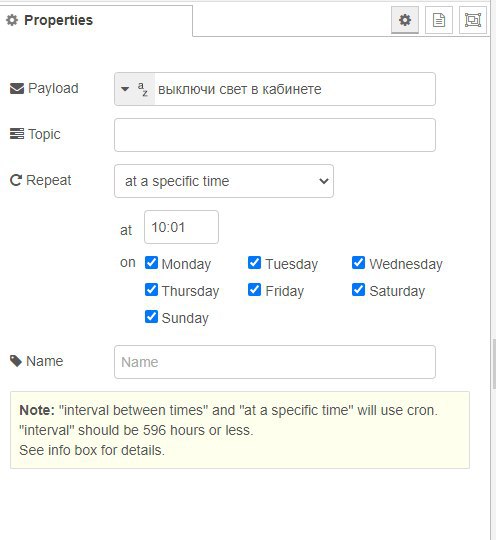Click the Payload envelope icon
The width and height of the screenshot is (496, 540).
click(x=17, y=89)
